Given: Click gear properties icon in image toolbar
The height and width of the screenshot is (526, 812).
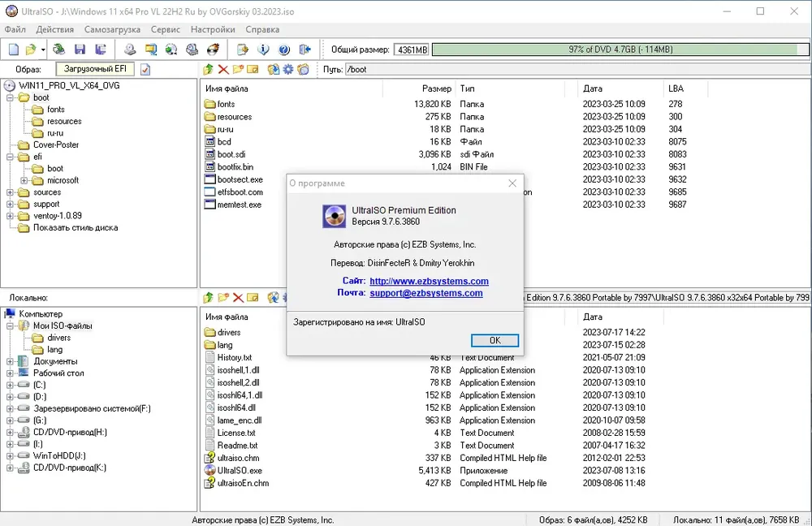Looking at the screenshot, I should 288,69.
